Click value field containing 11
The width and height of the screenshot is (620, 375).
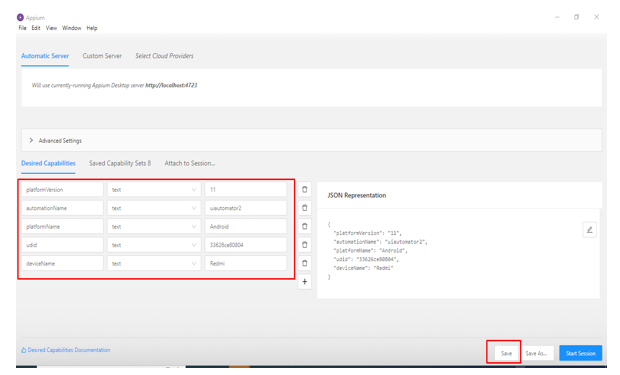246,189
